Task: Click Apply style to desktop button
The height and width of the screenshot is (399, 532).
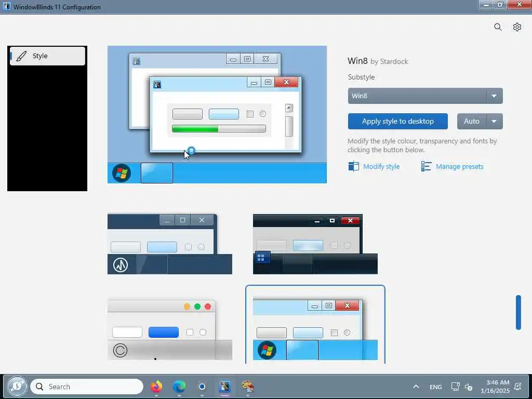Action: [x=397, y=121]
